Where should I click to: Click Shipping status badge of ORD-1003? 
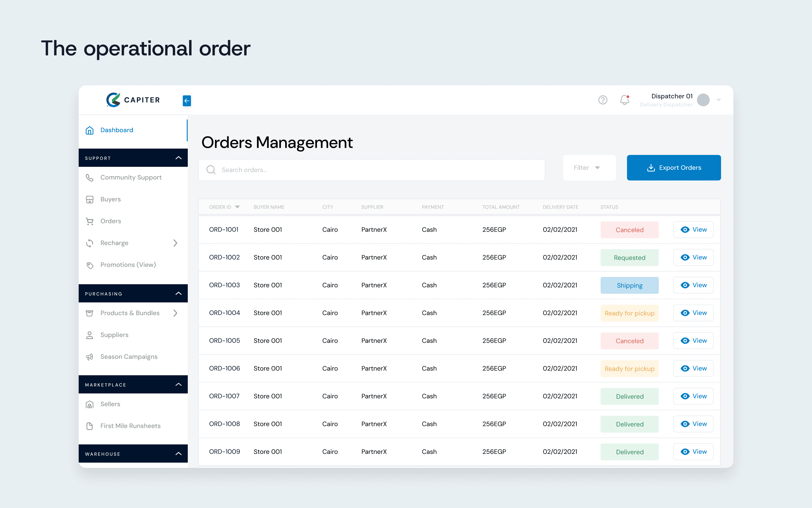pyautogui.click(x=630, y=285)
